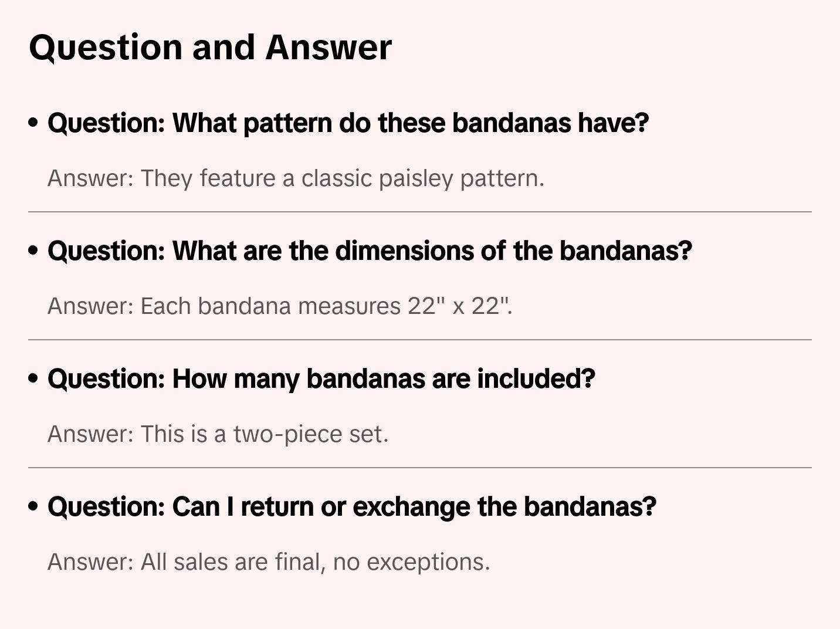Click the divider below the dimensions answer

tap(420, 340)
